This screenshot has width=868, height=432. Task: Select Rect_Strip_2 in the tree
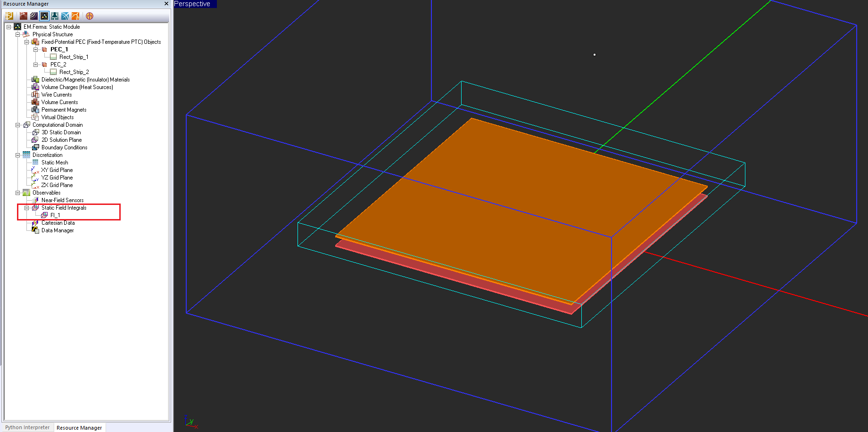click(x=74, y=72)
